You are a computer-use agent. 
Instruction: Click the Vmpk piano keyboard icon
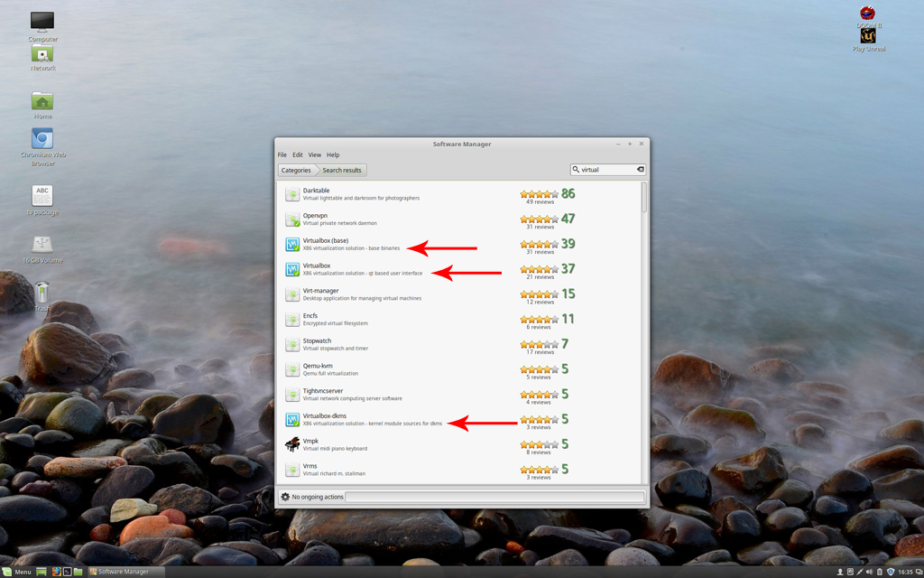pyautogui.click(x=292, y=444)
